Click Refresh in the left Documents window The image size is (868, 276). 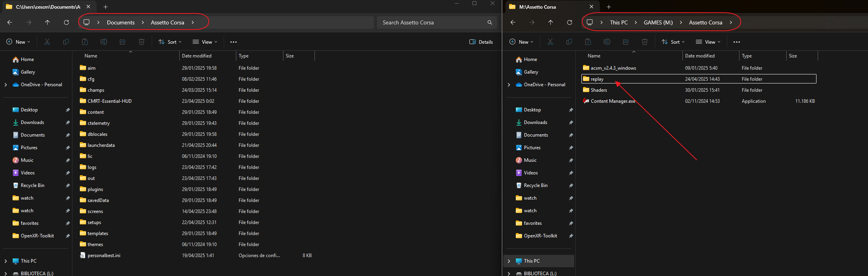pos(66,22)
